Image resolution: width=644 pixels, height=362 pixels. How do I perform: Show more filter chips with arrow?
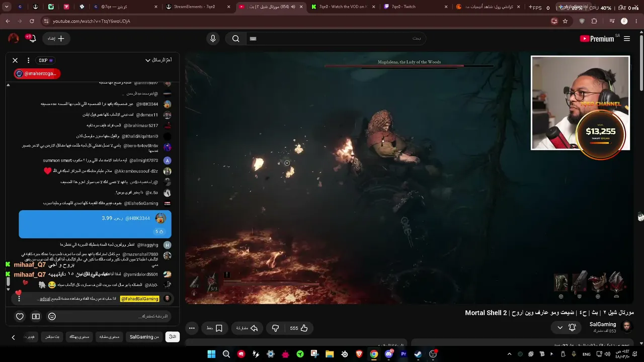[x=13, y=337]
